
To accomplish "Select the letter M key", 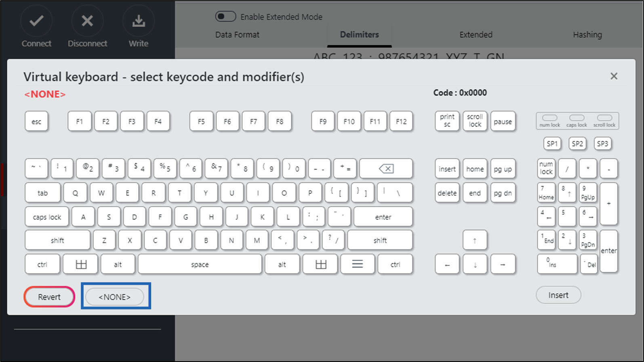I will tap(257, 240).
